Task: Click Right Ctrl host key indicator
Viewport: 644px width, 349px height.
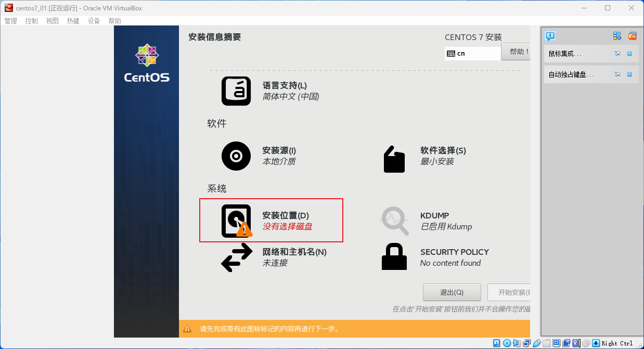Action: pyautogui.click(x=617, y=343)
